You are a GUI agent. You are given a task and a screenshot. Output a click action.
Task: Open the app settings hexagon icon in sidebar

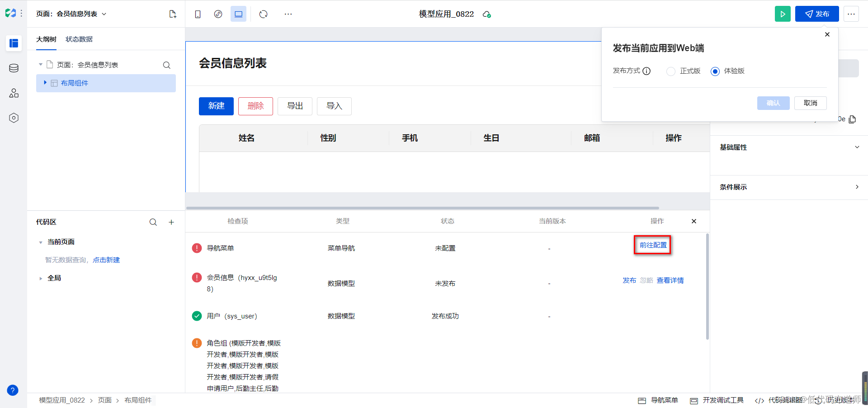[14, 118]
